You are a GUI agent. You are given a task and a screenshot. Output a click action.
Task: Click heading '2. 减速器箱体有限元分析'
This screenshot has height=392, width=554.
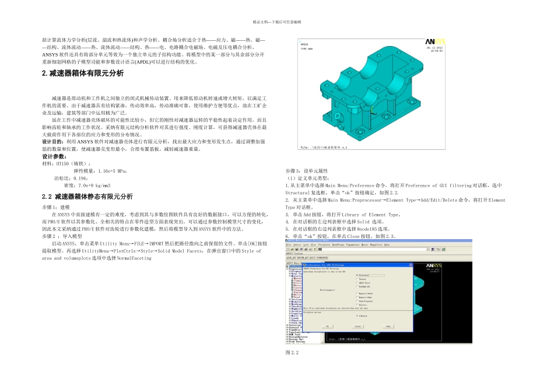83,73
